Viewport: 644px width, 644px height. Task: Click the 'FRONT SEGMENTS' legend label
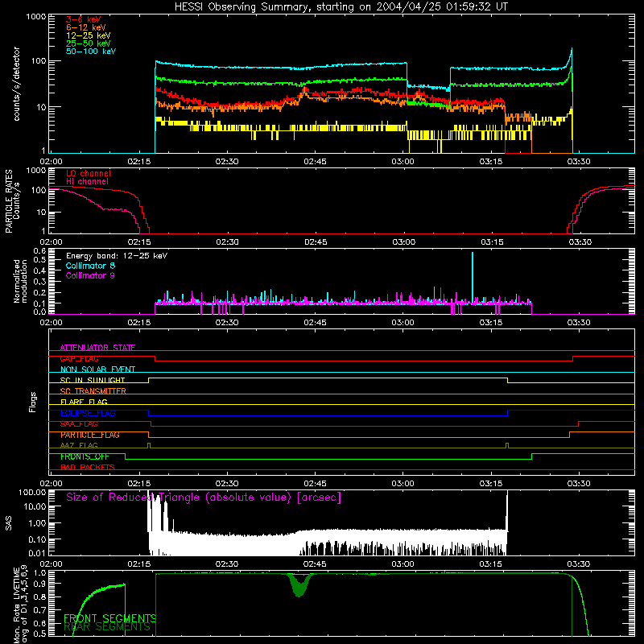[x=109, y=618]
